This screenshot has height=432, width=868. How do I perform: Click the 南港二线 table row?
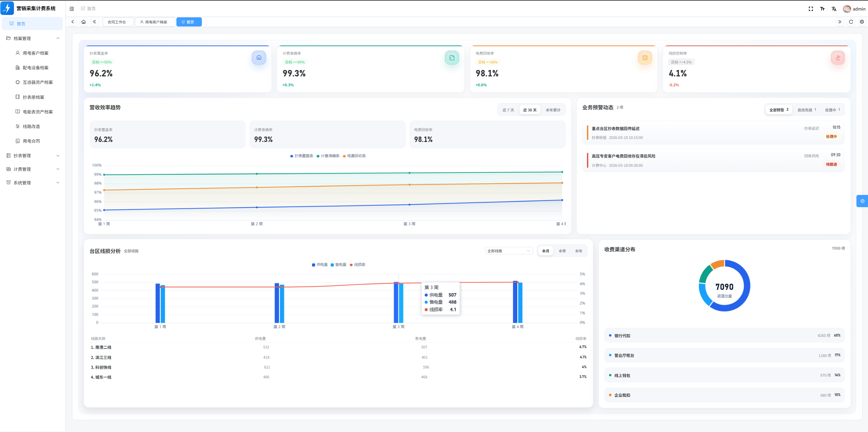point(338,347)
